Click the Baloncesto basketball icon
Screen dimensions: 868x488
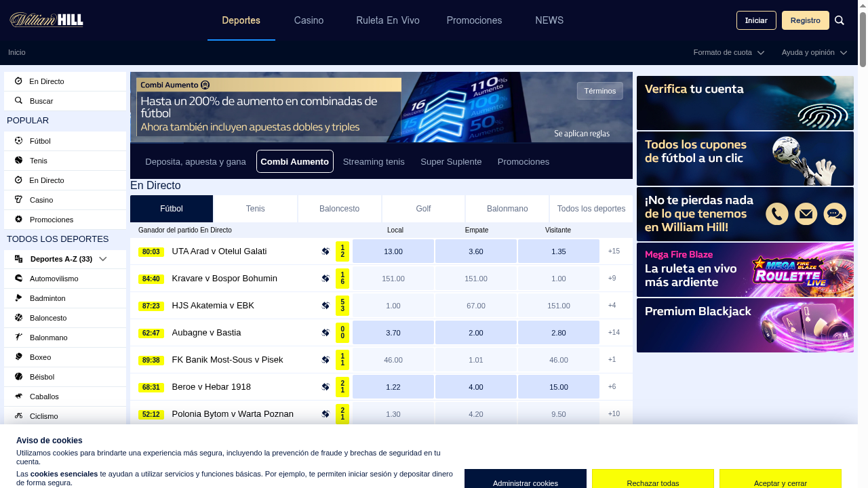pyautogui.click(x=18, y=318)
